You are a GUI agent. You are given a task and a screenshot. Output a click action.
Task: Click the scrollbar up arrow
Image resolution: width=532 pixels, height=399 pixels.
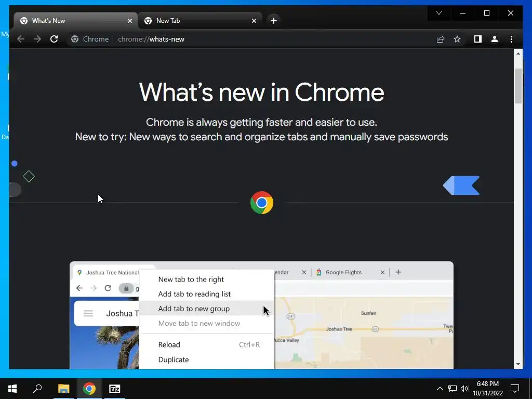tap(518, 54)
